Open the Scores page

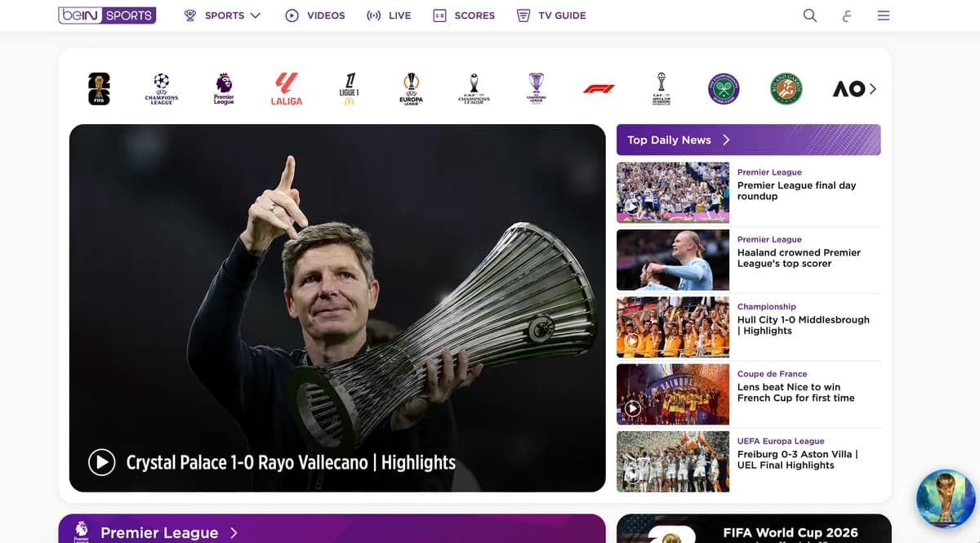464,16
